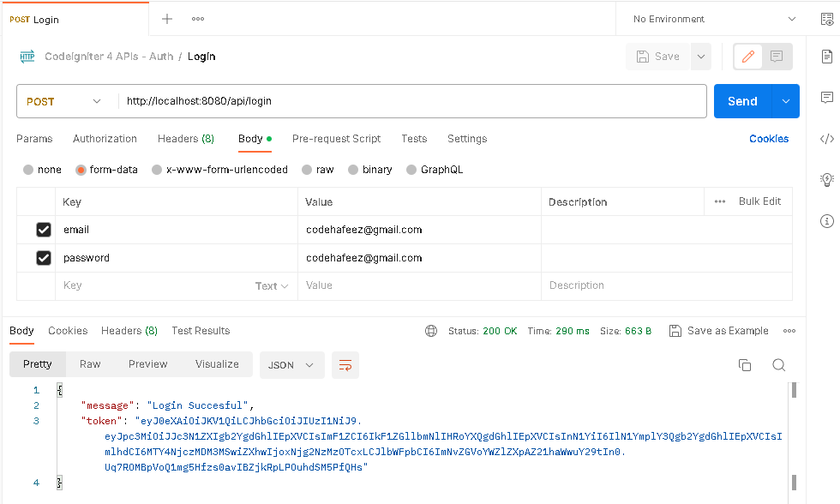
Task: Uncheck the email row checkbox
Action: (44, 230)
